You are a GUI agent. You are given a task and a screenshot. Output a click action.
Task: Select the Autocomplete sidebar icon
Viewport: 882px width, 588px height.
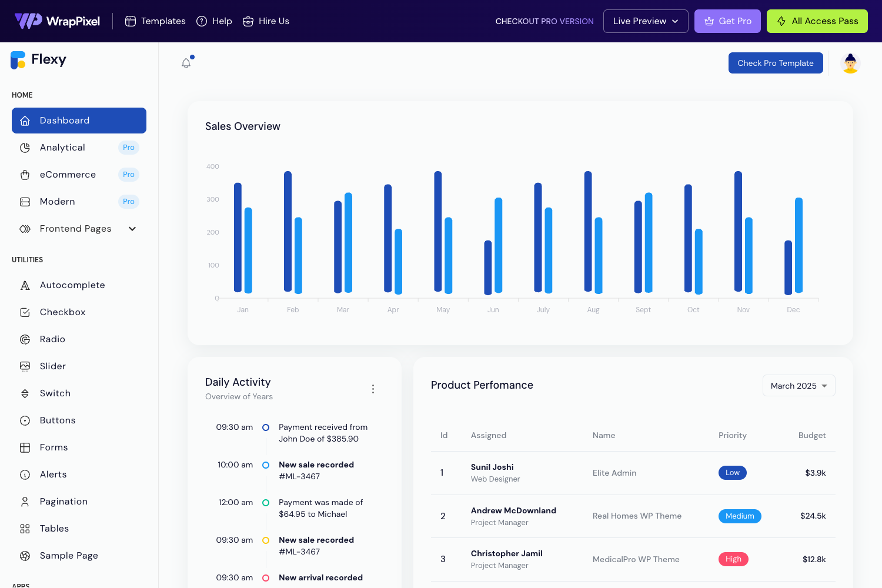[x=25, y=285]
